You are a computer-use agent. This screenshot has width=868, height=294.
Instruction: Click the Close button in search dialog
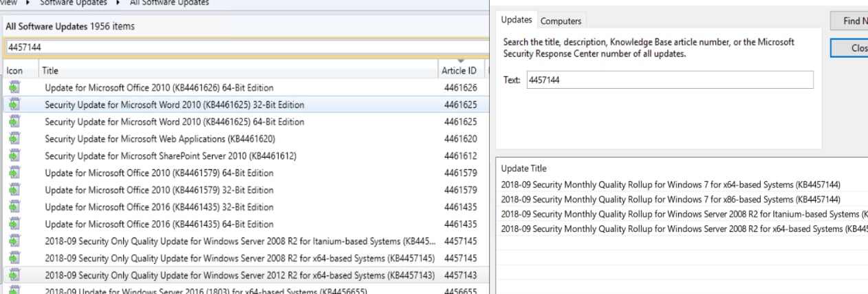click(x=849, y=48)
